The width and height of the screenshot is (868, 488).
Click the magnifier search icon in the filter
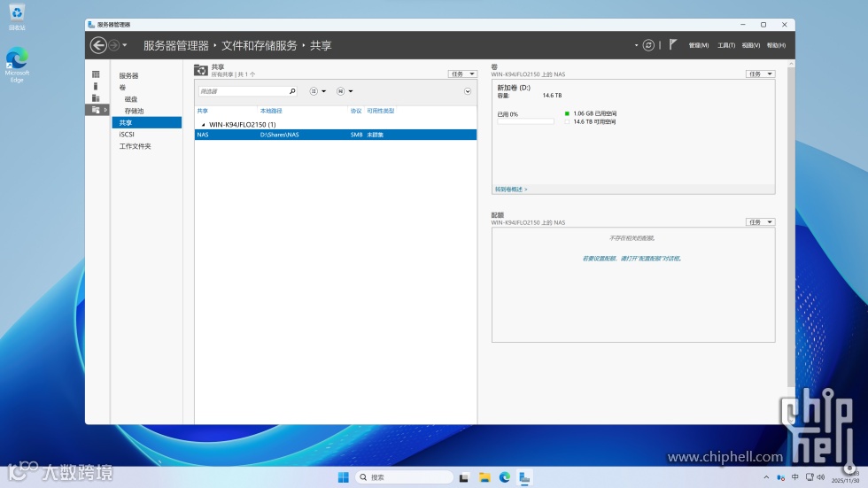[x=292, y=91]
